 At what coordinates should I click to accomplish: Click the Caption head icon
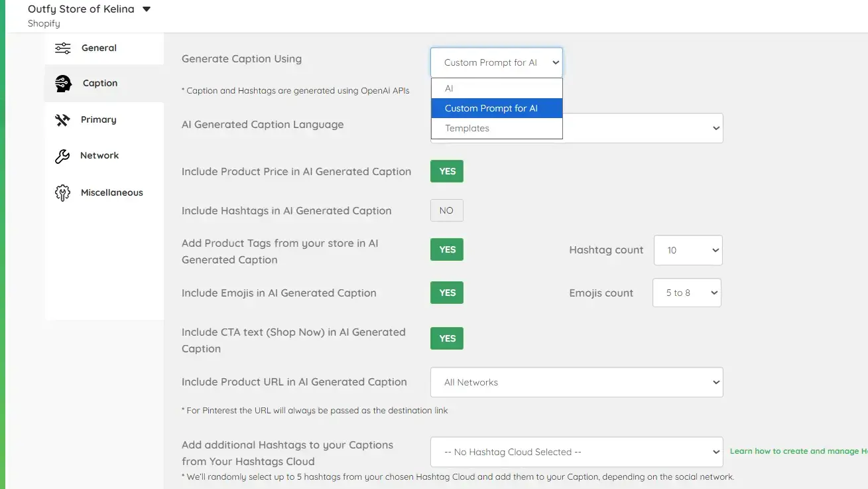[64, 83]
